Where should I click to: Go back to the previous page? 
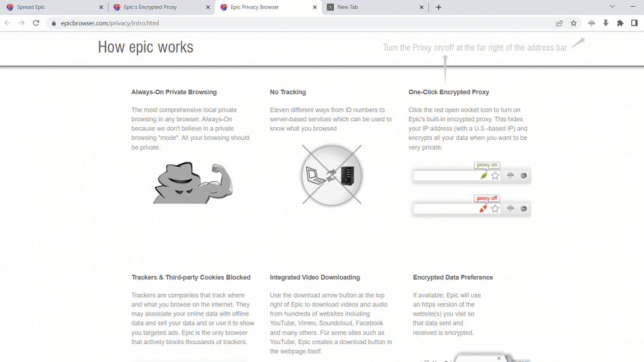tap(7, 23)
